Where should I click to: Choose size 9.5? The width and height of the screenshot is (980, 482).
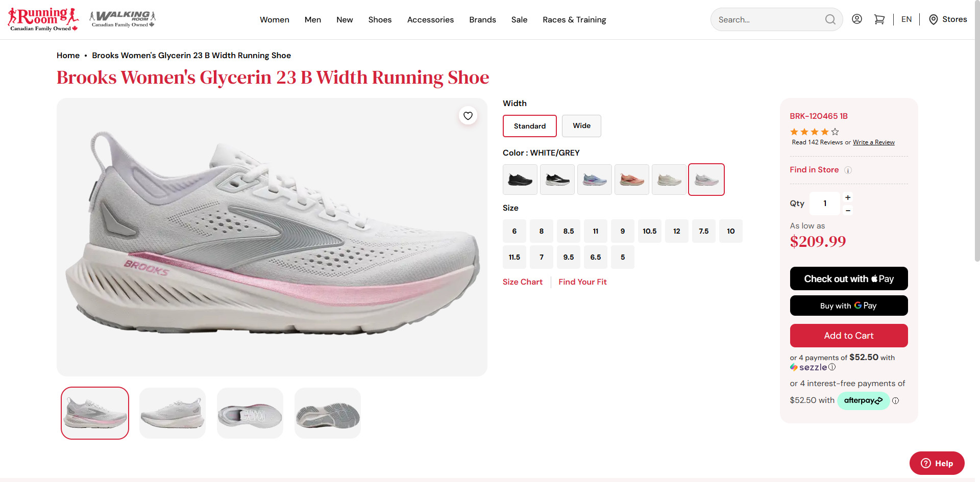(x=569, y=257)
